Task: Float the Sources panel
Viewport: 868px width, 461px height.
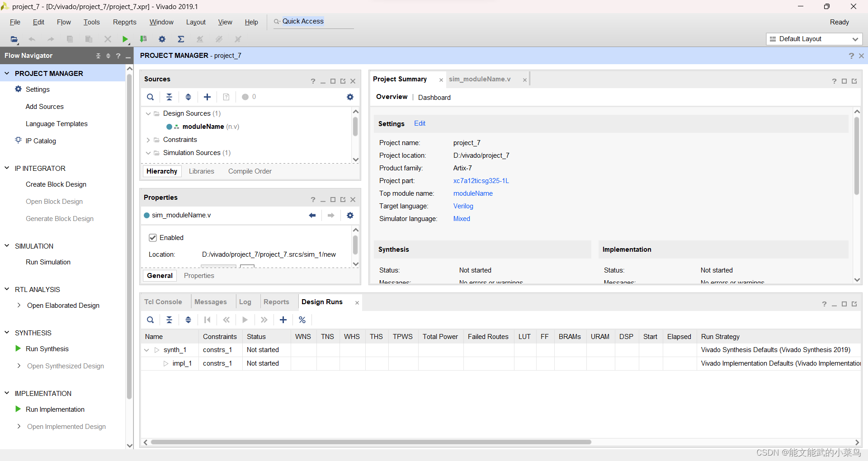Action: coord(343,81)
